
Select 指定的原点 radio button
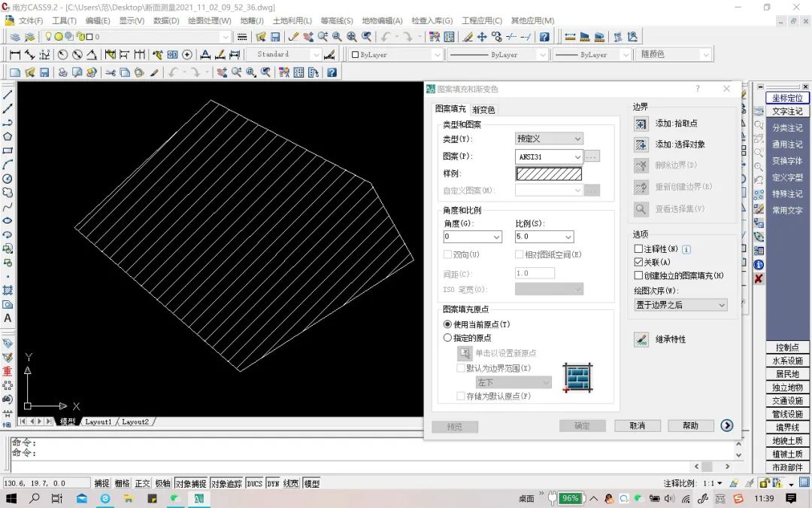point(447,337)
